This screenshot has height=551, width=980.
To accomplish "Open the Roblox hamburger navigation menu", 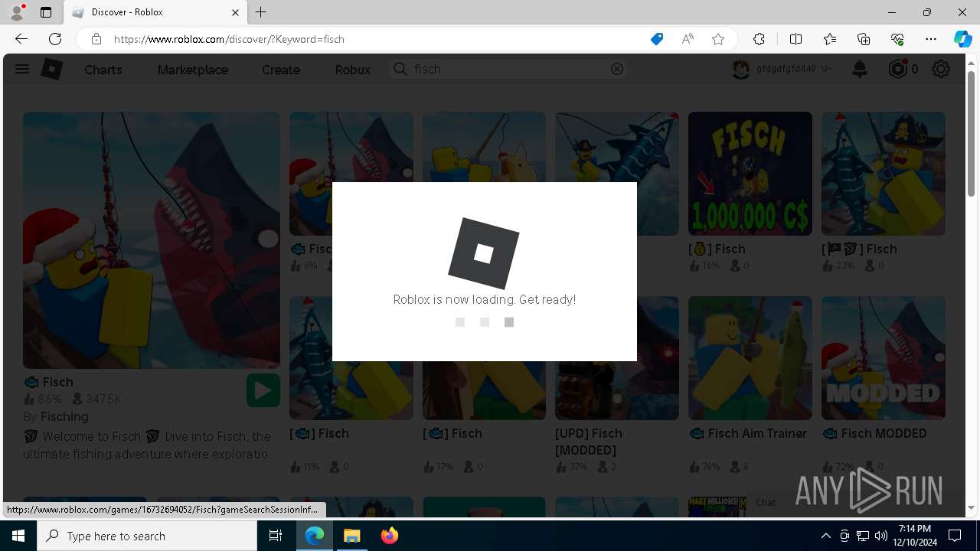I will click(21, 69).
